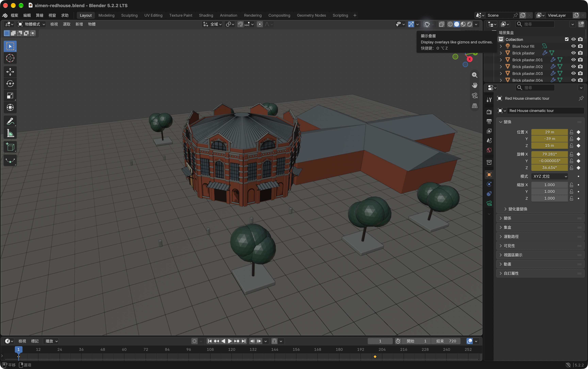Select the Cursor tool in the toolbar
This screenshot has width=588, height=369.
point(10,58)
